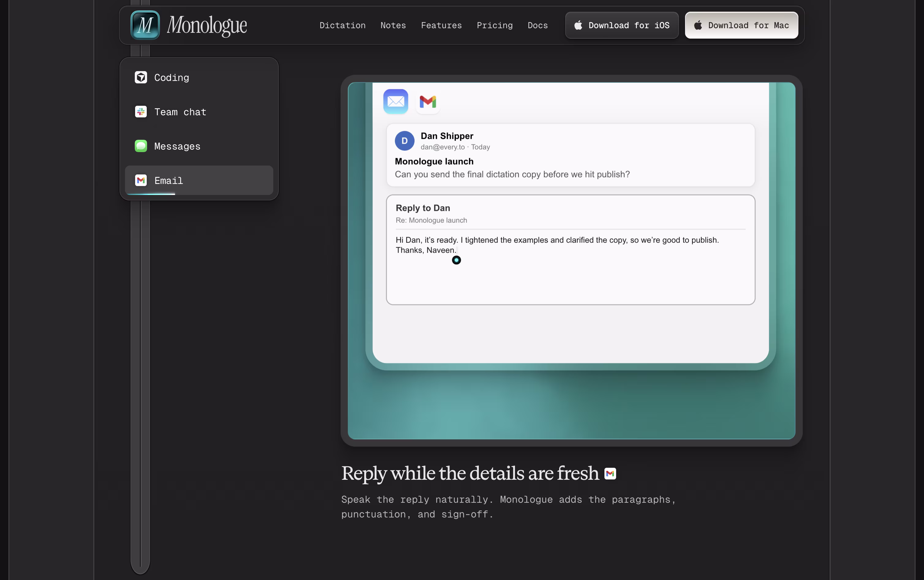Screen dimensions: 924x580
Task: Open the Docs link
Action: tap(537, 25)
